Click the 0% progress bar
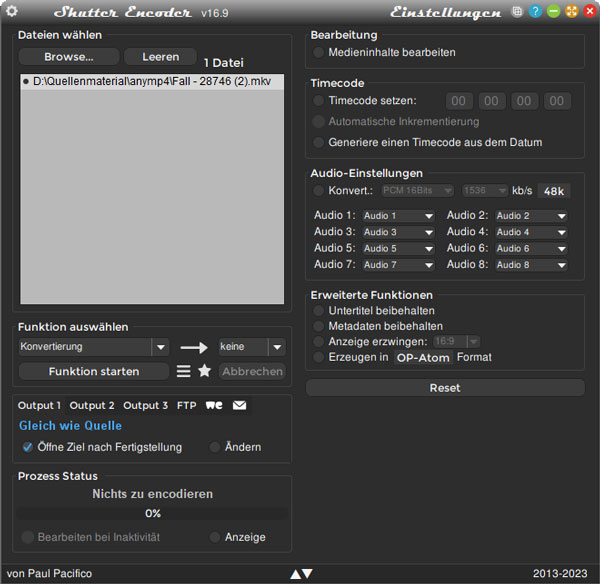Image resolution: width=600 pixels, height=584 pixels. click(153, 513)
